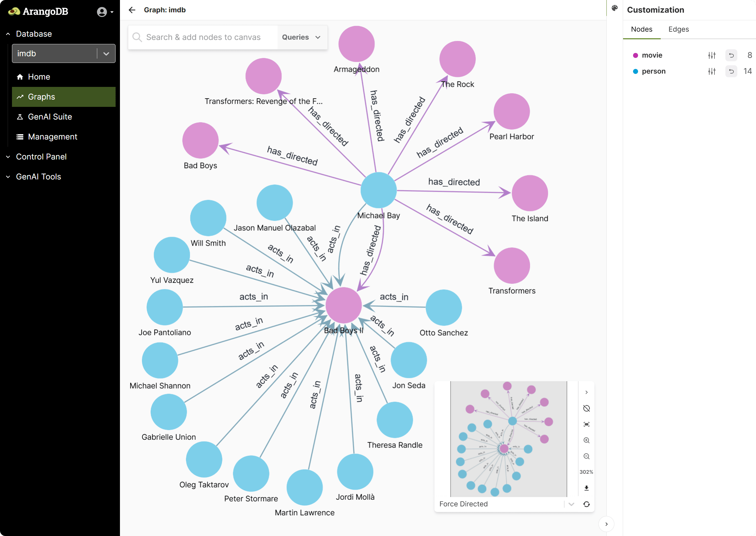Click the back arrow next to Graph: imdb

coord(132,10)
